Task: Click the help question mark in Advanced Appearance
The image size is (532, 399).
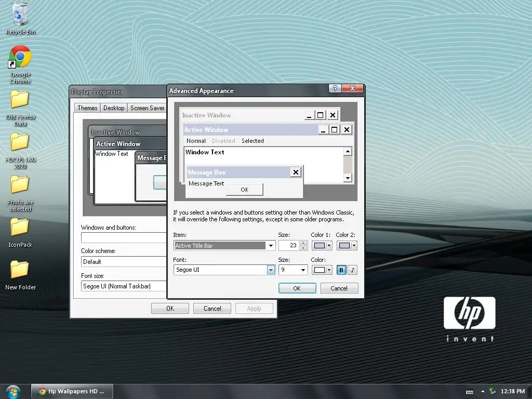Action: click(x=335, y=88)
